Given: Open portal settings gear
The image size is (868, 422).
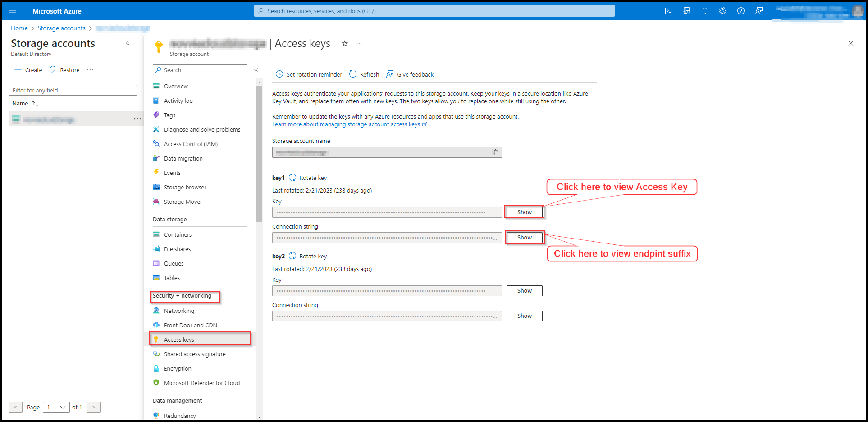Looking at the screenshot, I should click(x=723, y=11).
